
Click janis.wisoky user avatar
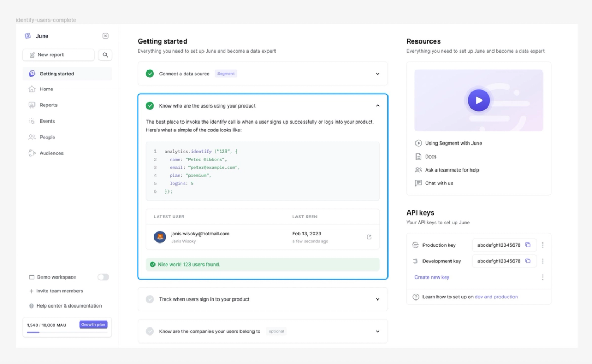[160, 237]
